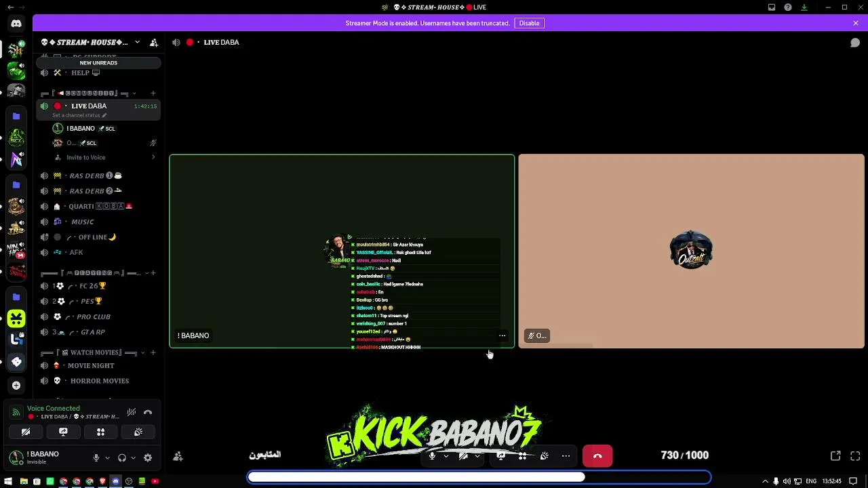This screenshot has width=868, height=488.
Task: Open more options on BABANO tile
Action: click(x=502, y=335)
